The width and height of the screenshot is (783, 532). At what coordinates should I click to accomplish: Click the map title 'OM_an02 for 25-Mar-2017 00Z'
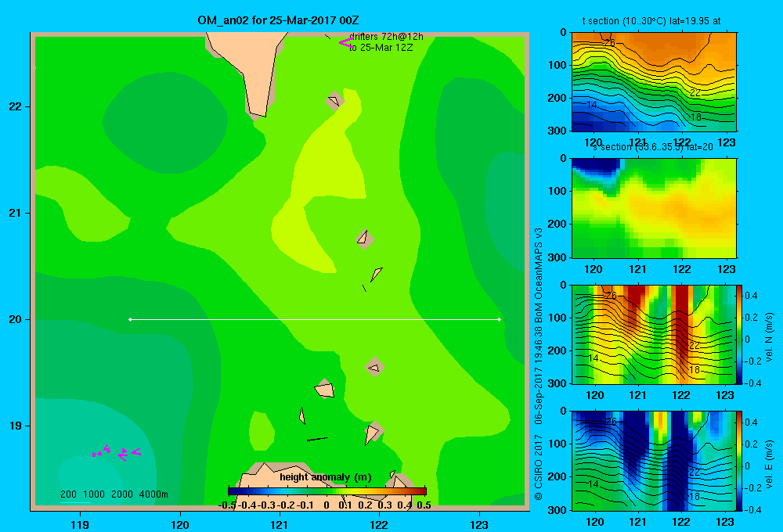pos(278,20)
